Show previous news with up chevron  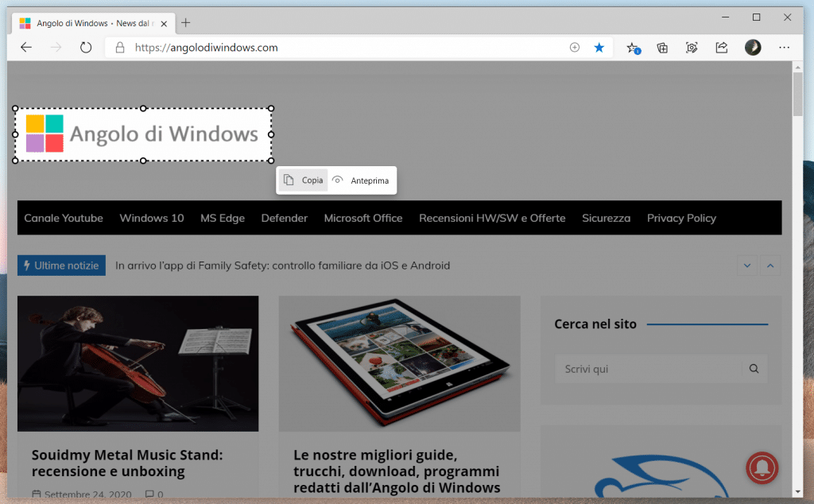point(769,266)
